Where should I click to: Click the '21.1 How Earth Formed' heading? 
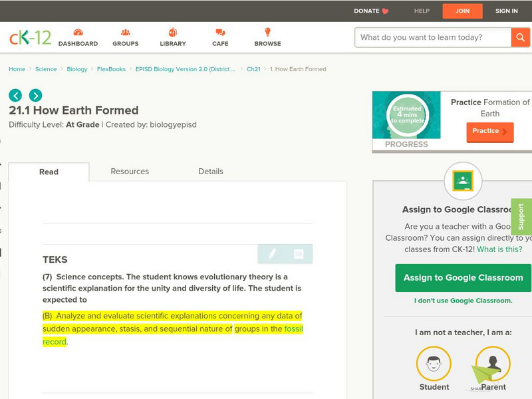[74, 110]
